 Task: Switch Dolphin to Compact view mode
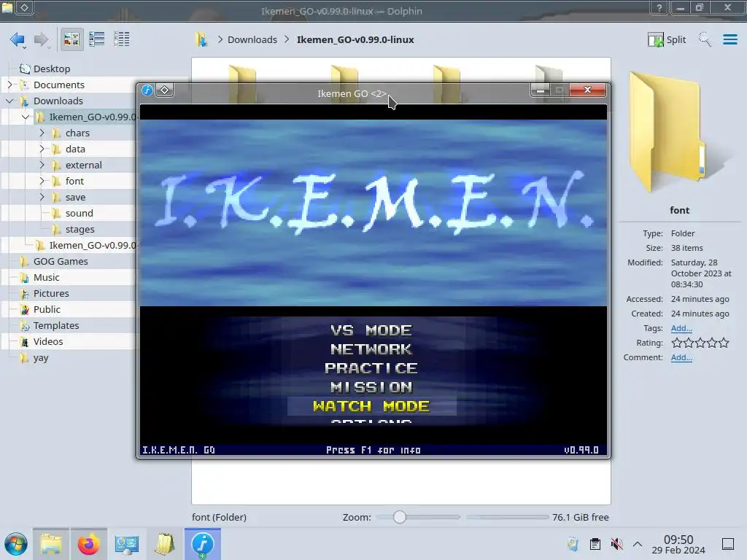(97, 39)
